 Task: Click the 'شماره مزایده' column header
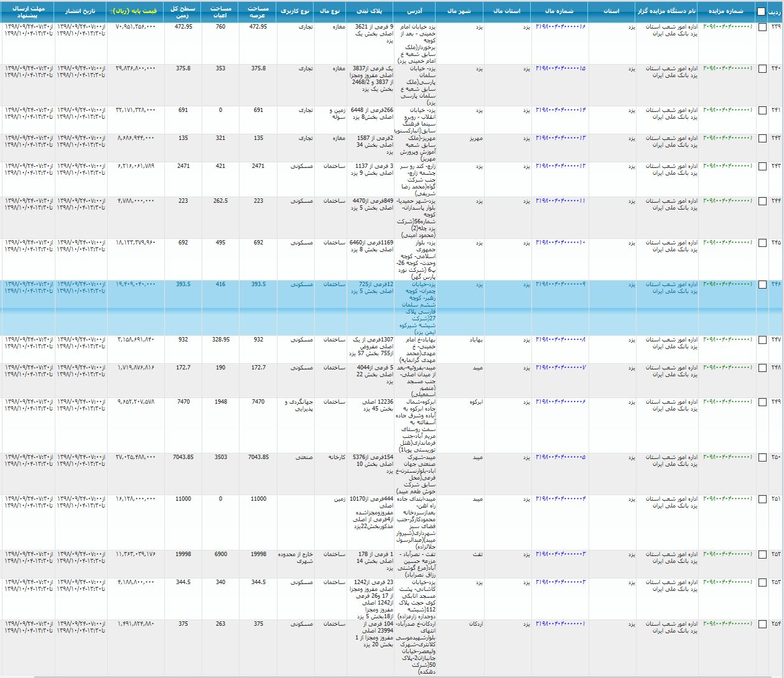(726, 11)
